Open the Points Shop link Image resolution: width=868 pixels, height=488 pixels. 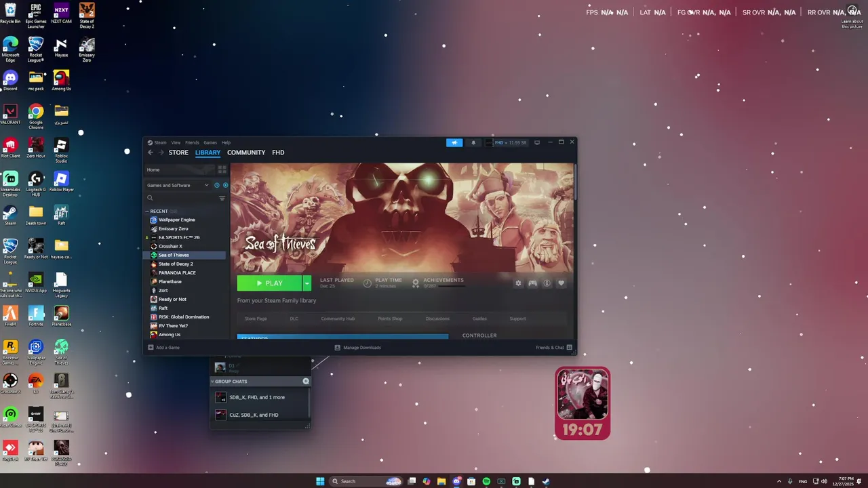coord(390,319)
